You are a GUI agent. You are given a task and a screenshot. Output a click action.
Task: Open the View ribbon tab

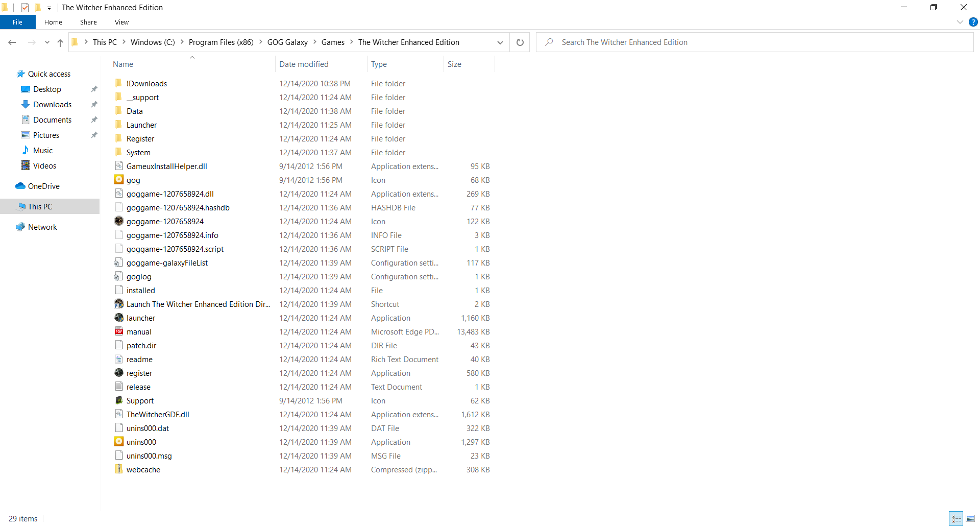121,22
